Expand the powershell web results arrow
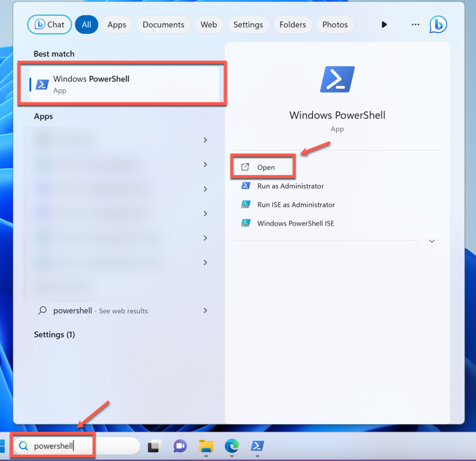476x461 pixels. pos(205,310)
